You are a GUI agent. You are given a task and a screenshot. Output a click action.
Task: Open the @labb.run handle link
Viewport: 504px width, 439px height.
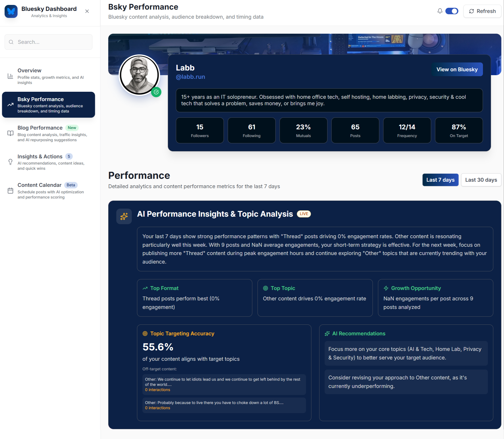coord(190,77)
